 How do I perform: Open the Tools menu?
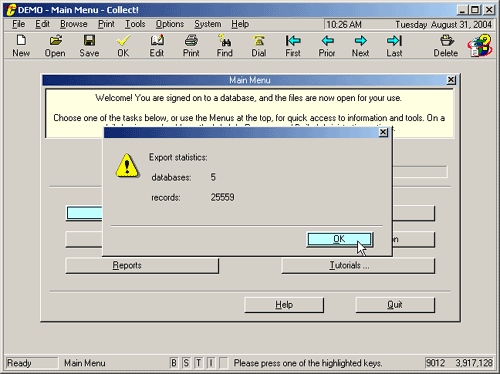[135, 24]
